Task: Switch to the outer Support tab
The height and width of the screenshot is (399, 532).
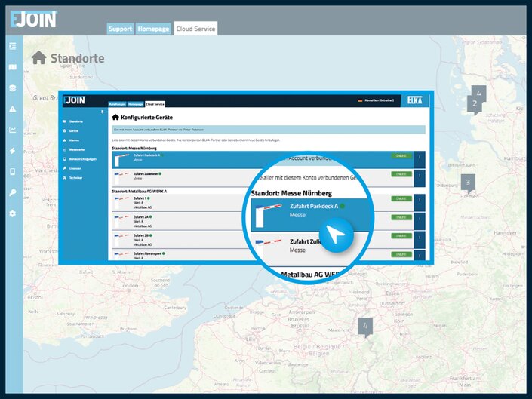Action: 120,29
